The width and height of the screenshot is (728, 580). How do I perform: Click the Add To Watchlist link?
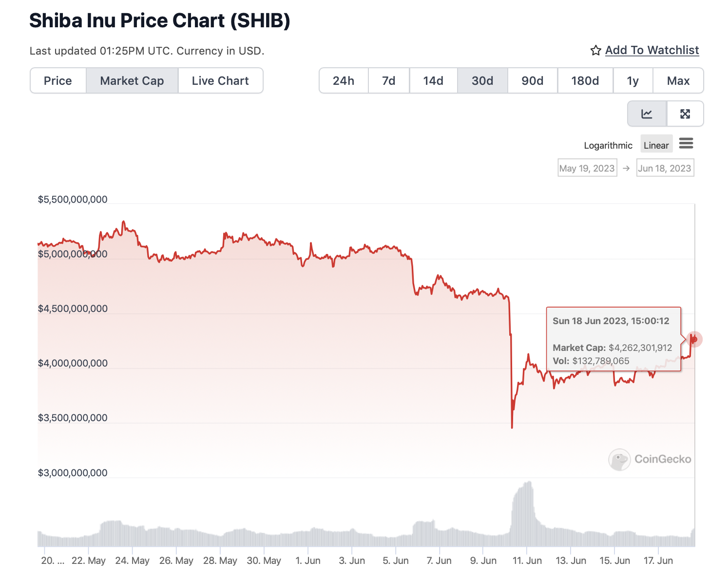(x=652, y=50)
